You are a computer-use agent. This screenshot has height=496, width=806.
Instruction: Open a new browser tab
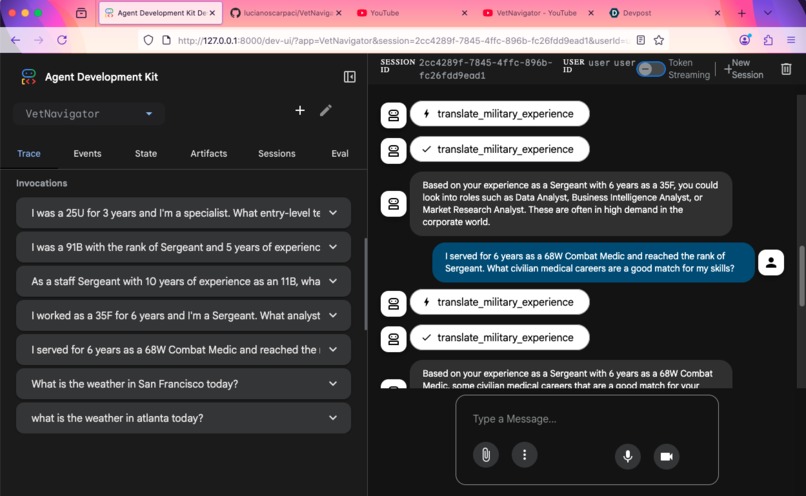point(741,13)
